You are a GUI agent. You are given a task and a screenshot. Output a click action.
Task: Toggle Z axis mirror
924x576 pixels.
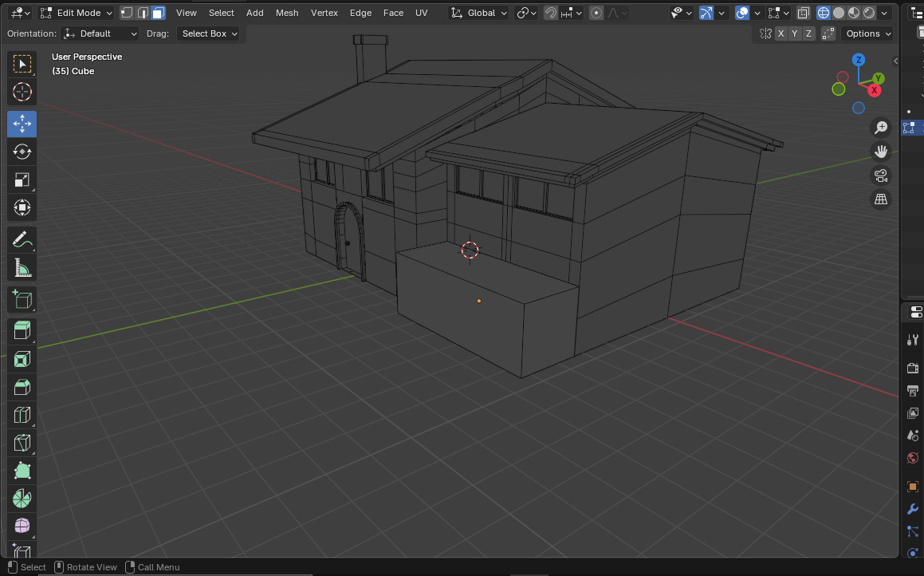808,34
